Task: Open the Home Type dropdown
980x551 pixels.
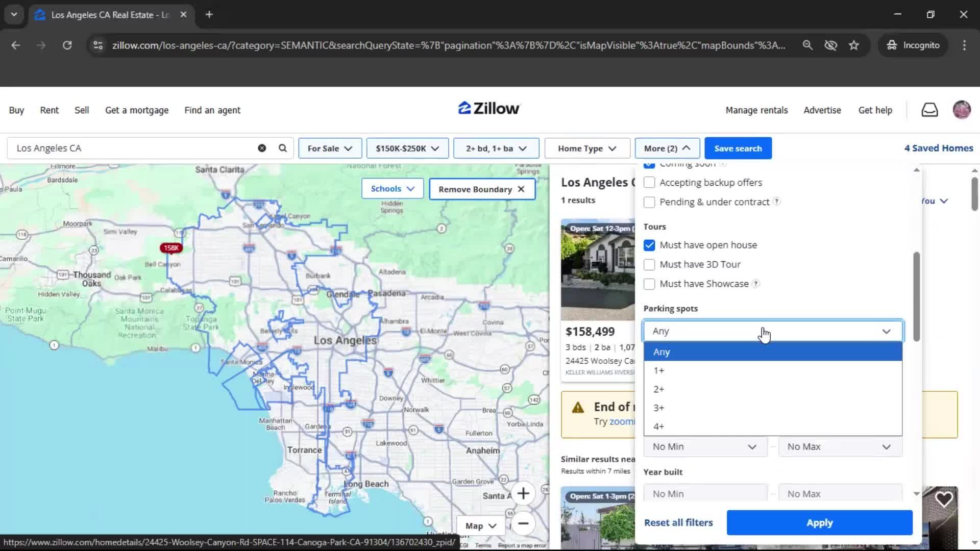Action: [x=587, y=148]
